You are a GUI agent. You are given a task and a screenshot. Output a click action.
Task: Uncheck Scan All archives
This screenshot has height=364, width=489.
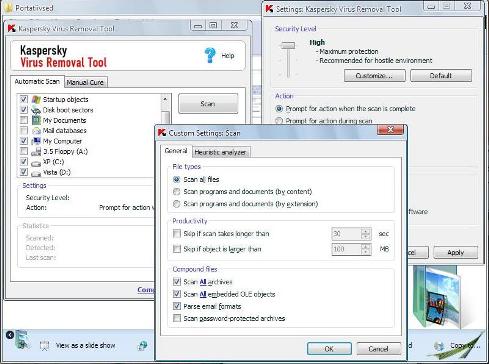177,282
